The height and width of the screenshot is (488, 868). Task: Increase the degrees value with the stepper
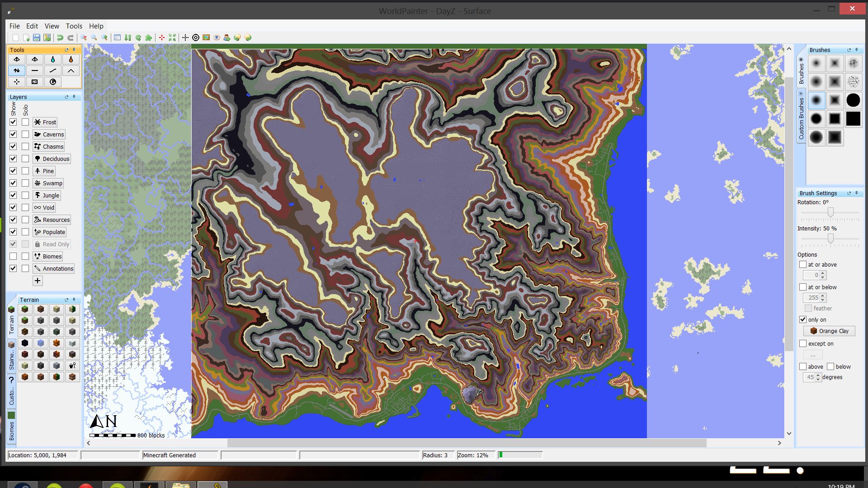click(x=818, y=375)
